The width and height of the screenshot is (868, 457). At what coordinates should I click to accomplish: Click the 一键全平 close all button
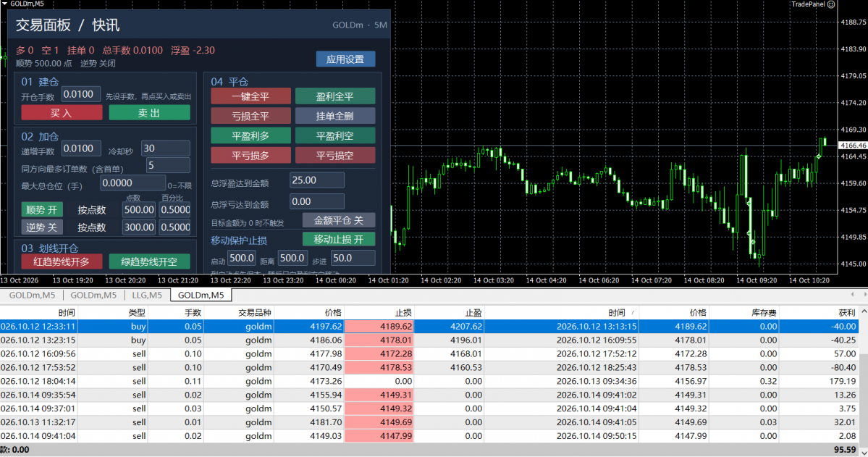[x=250, y=96]
